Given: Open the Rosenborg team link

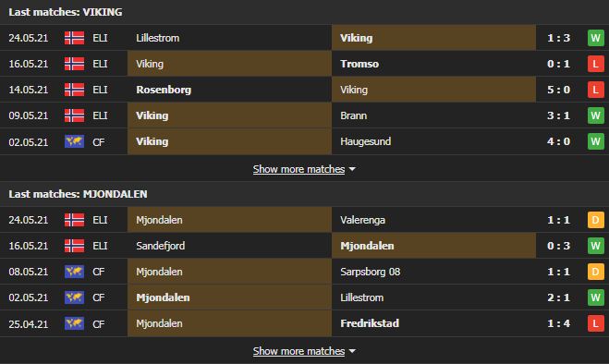Looking at the screenshot, I should 164,90.
